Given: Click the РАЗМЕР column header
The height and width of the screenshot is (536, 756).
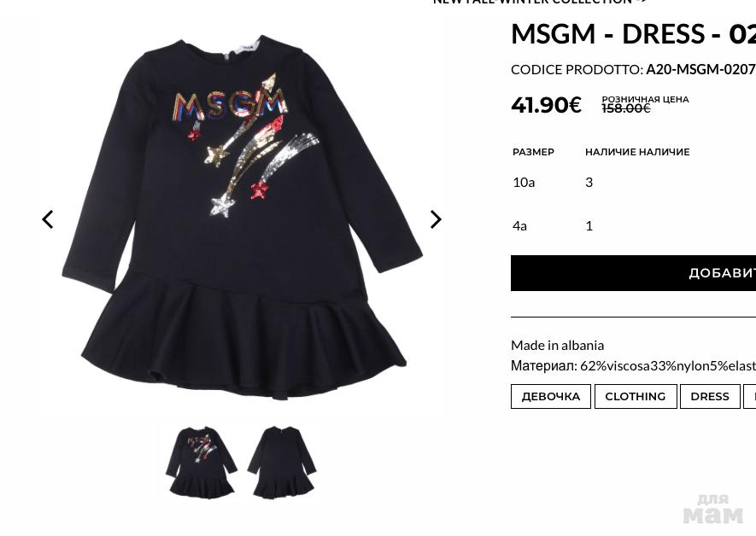Looking at the screenshot, I should [x=533, y=152].
